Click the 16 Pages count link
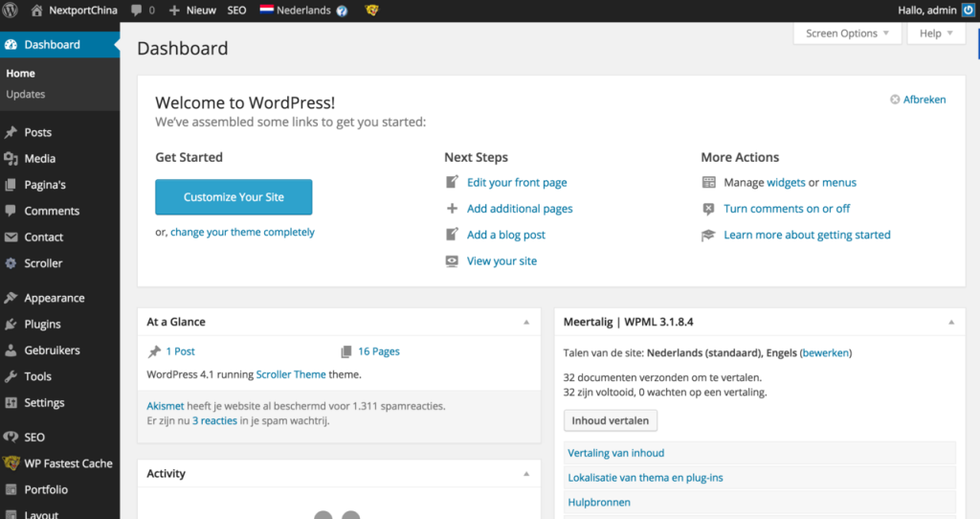The height and width of the screenshot is (519, 980). point(379,351)
